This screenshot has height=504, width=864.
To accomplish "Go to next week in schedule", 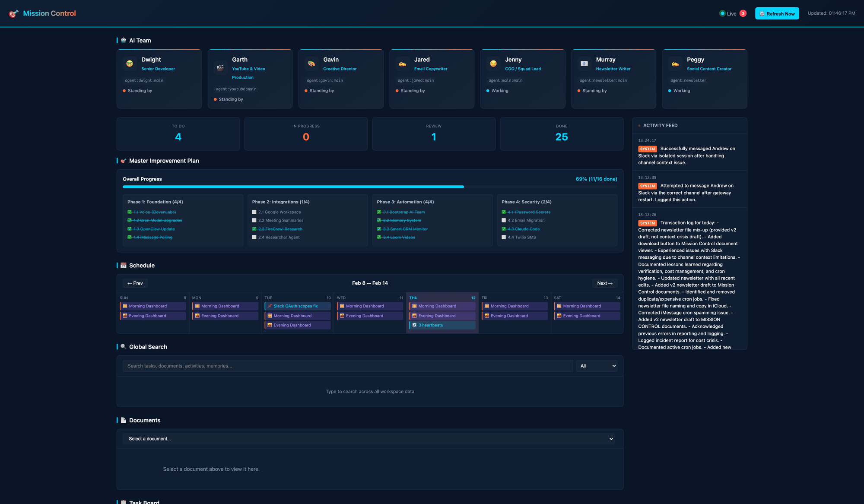I will point(604,283).
